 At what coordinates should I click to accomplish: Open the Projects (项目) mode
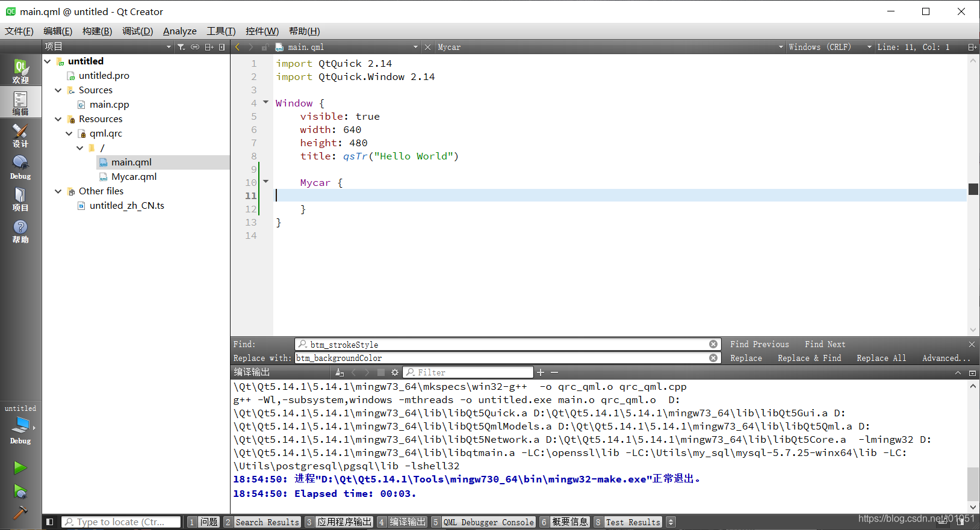click(20, 199)
